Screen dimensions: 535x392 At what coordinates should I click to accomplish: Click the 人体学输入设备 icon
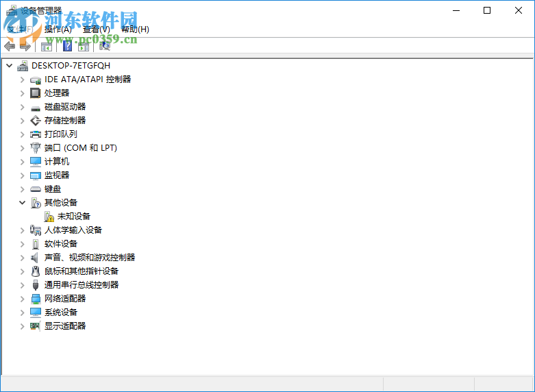pyautogui.click(x=36, y=230)
